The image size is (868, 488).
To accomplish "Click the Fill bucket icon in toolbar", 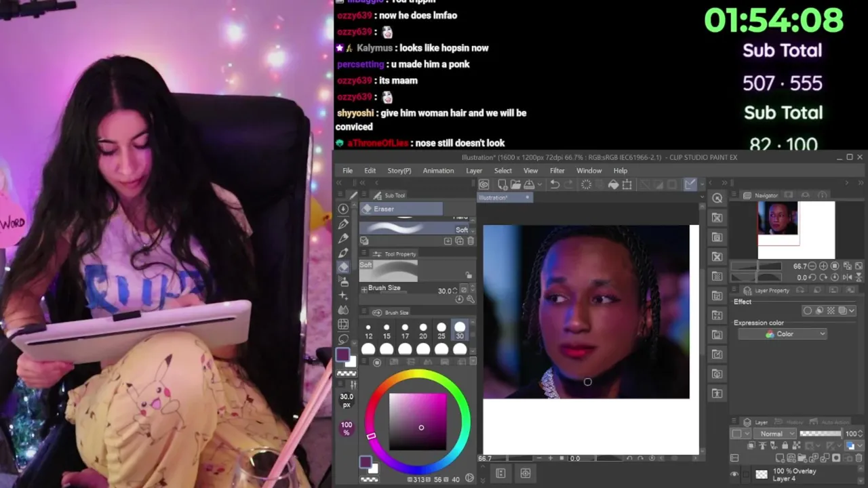I will pyautogui.click(x=614, y=184).
